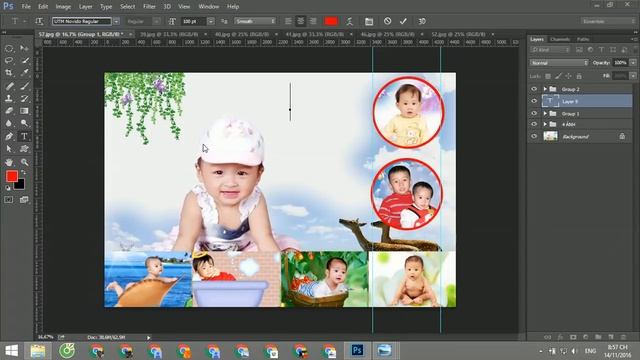Image resolution: width=640 pixels, height=360 pixels.
Task: Open the font size dropdown
Action: click(211, 21)
